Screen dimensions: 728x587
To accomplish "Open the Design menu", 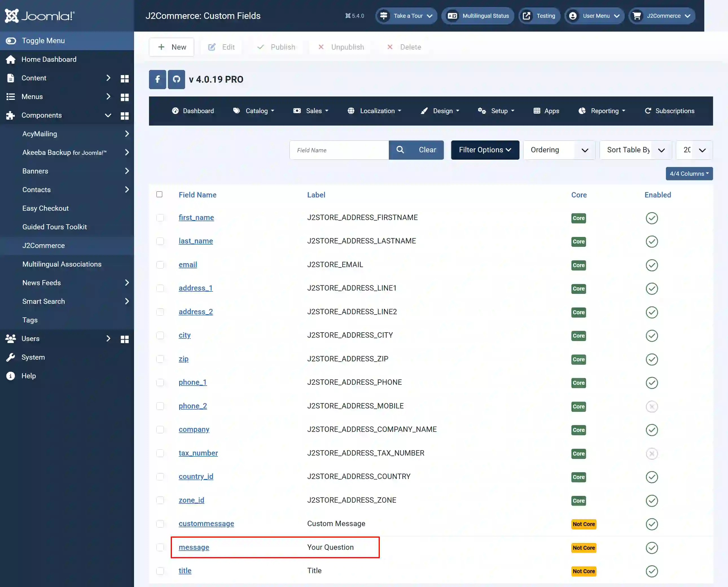I will click(440, 111).
